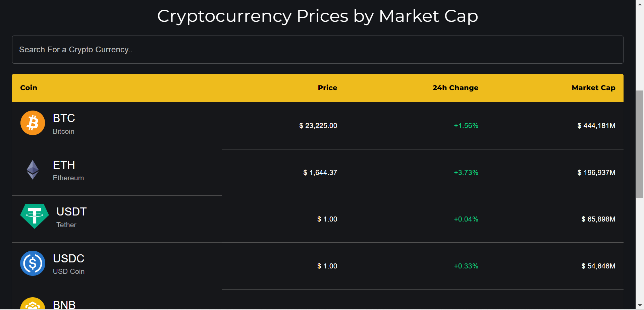
Task: Click Ethereum's $1,644.37 price
Action: 320,172
